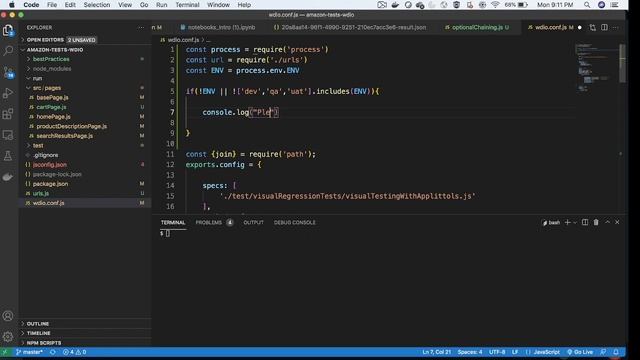Open the Testing flask icon
Image resolution: width=640 pixels, height=360 pixels.
click(8, 156)
